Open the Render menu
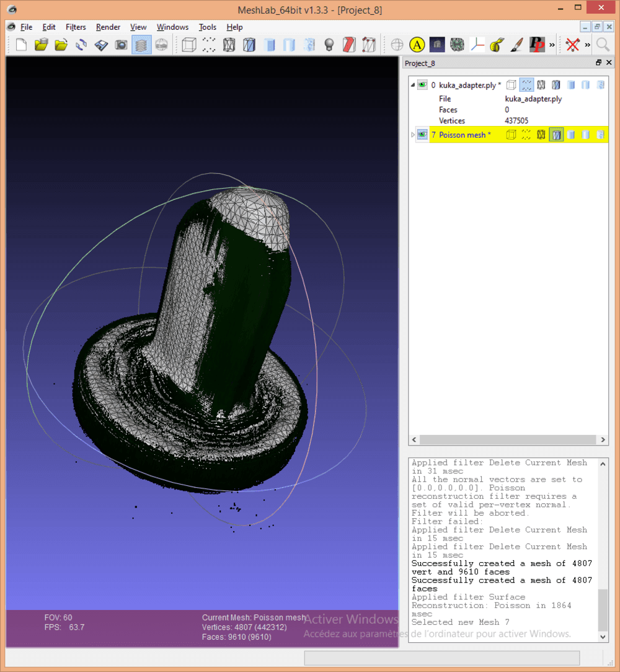620x672 pixels. (x=108, y=27)
